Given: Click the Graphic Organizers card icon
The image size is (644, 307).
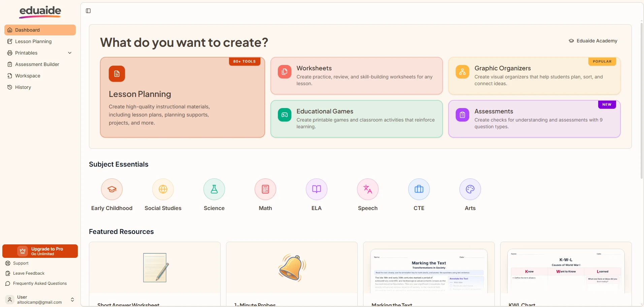Looking at the screenshot, I should (462, 72).
